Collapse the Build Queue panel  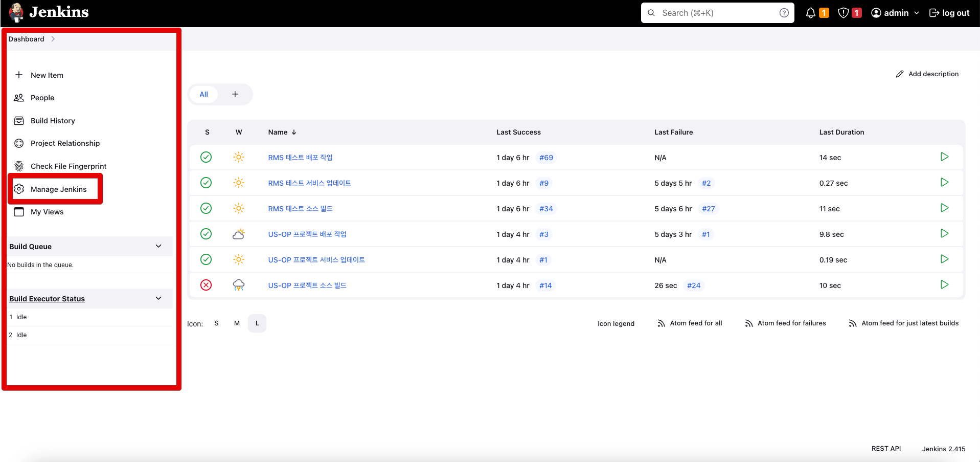click(x=158, y=246)
